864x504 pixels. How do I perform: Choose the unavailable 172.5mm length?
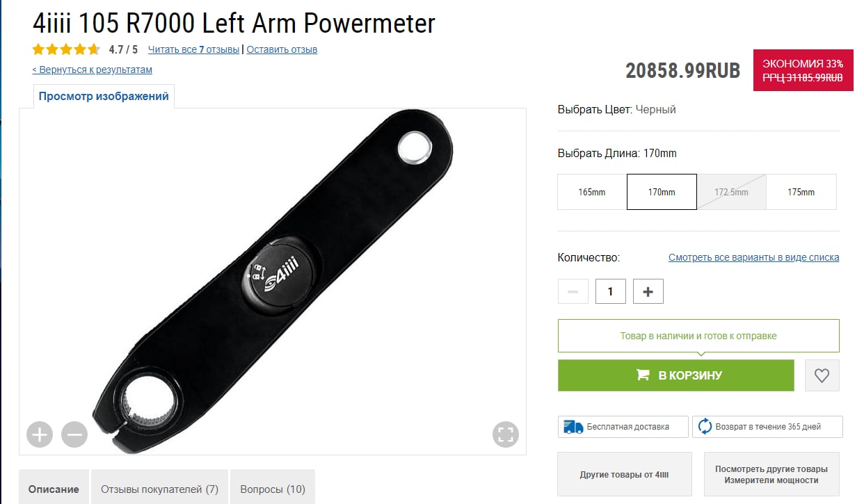coord(732,192)
